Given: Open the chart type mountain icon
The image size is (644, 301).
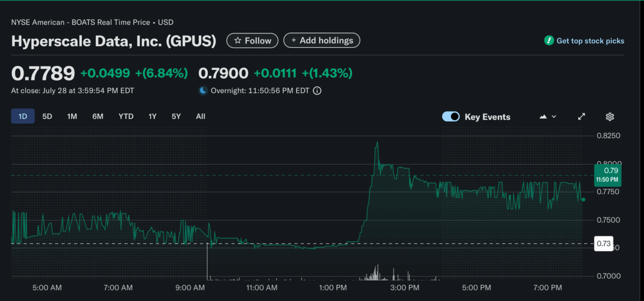Looking at the screenshot, I should (543, 117).
